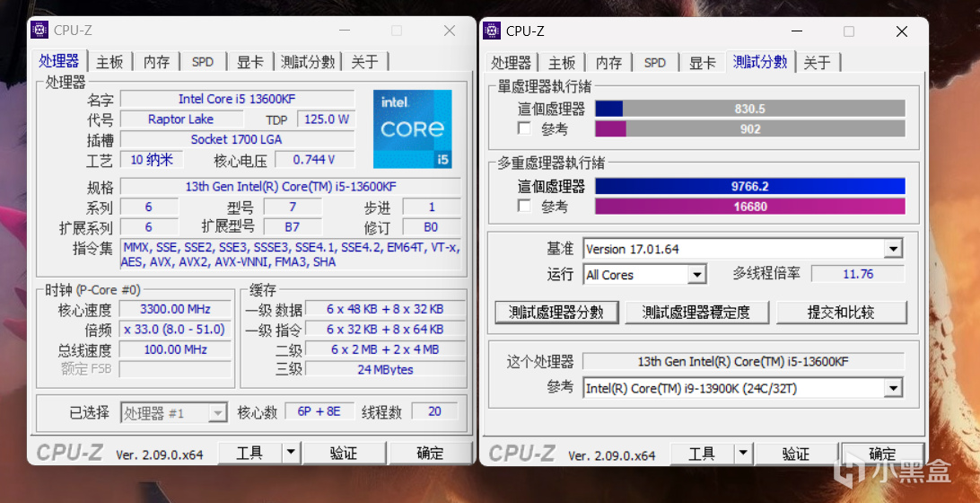
Task: Open 关于 tab in the left CPU-Z window
Action: point(365,61)
